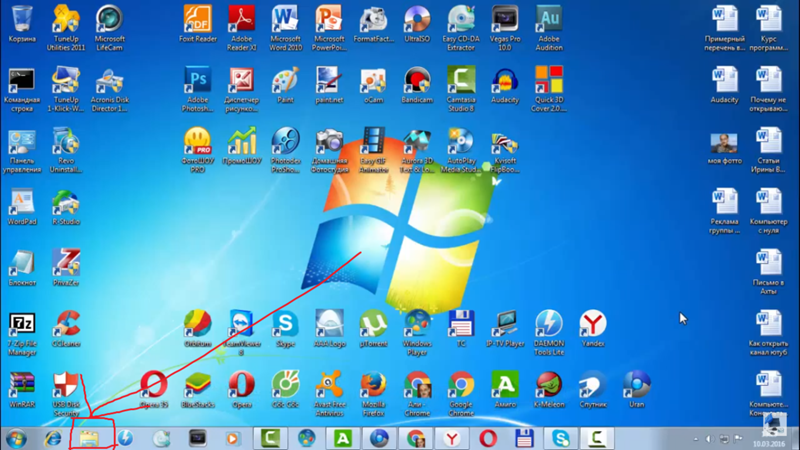Click the volume speaker tray icon
The height and width of the screenshot is (450, 800).
710,439
